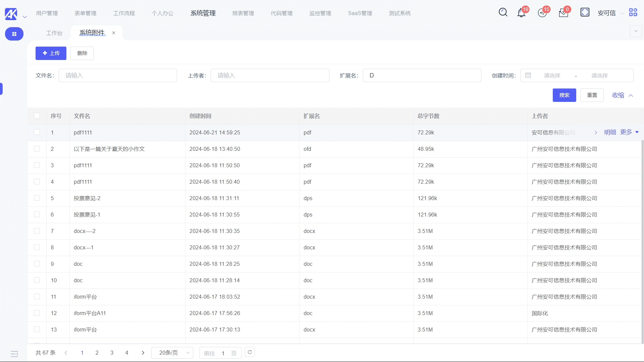644x362 pixels.
Task: Open the 报表管理 menu
Action: (243, 13)
